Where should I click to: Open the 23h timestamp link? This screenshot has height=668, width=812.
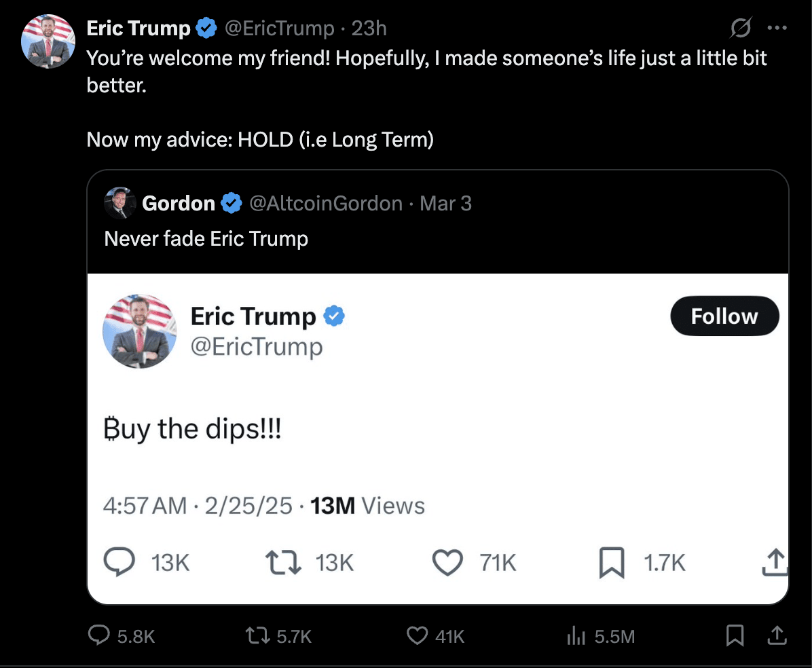tap(369, 28)
